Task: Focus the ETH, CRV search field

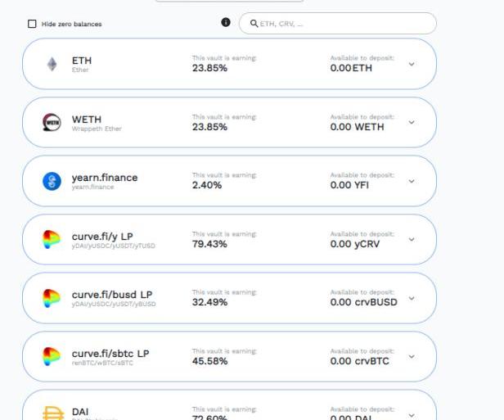Action: (338, 24)
